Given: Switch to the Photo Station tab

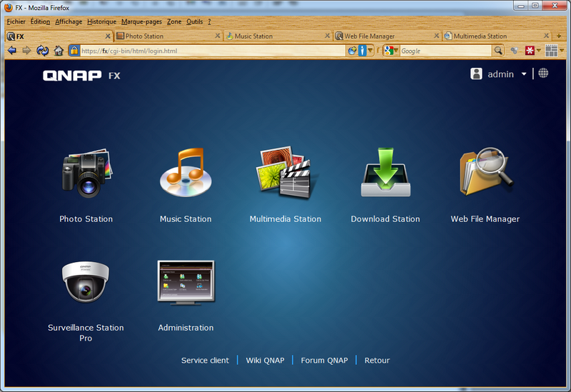Looking at the screenshot, I should tap(168, 36).
